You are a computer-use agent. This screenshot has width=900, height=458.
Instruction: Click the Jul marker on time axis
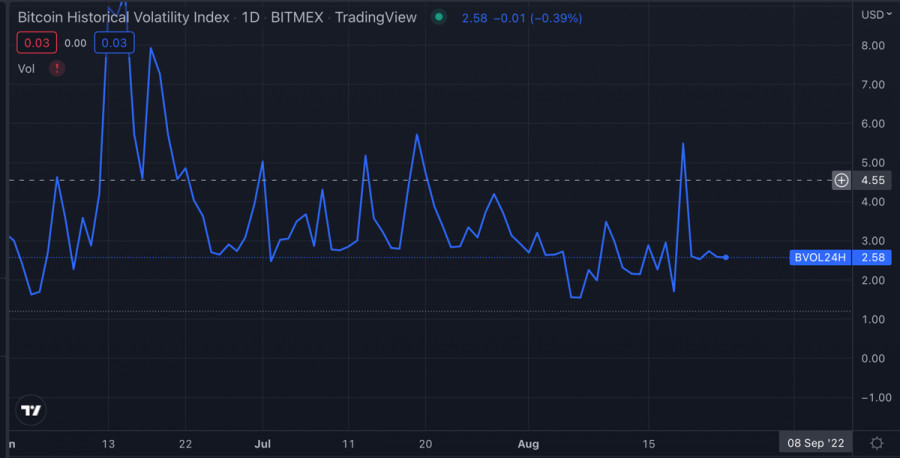click(x=263, y=442)
